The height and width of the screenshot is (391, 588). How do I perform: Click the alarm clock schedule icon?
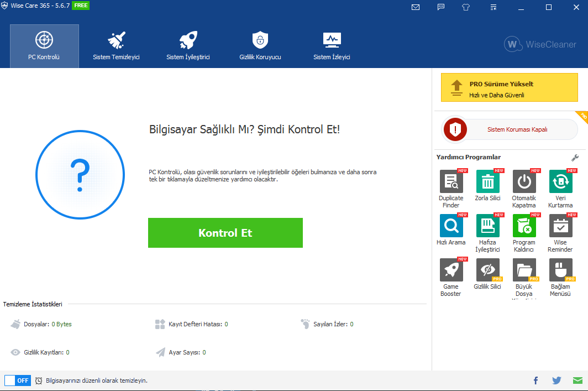coord(39,381)
